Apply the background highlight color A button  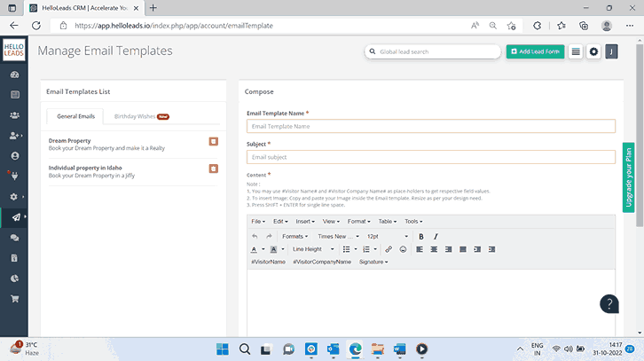[273, 249]
